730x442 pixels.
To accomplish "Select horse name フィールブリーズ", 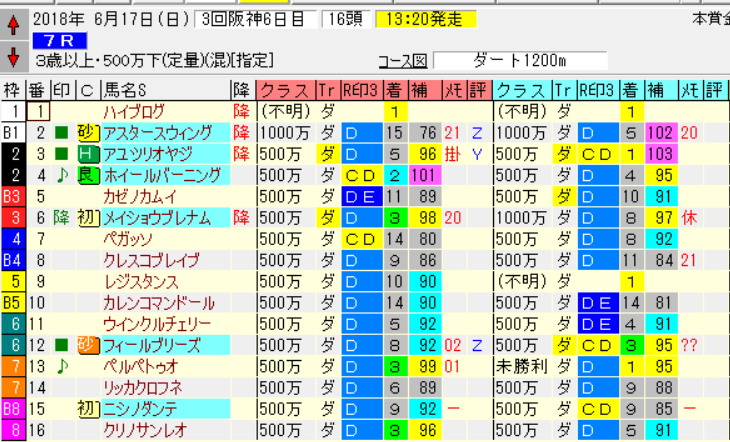I will click(152, 345).
